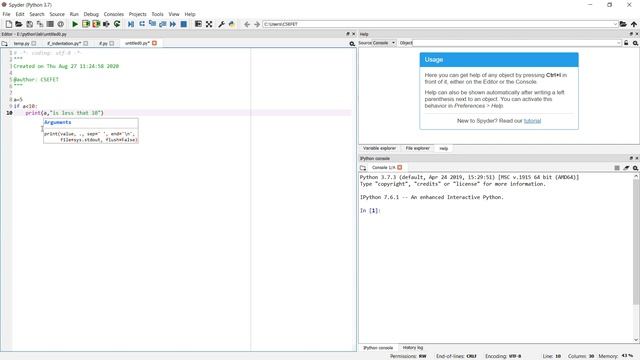Image resolution: width=640 pixels, height=360 pixels.
Task: Open the View menu
Action: [174, 14]
